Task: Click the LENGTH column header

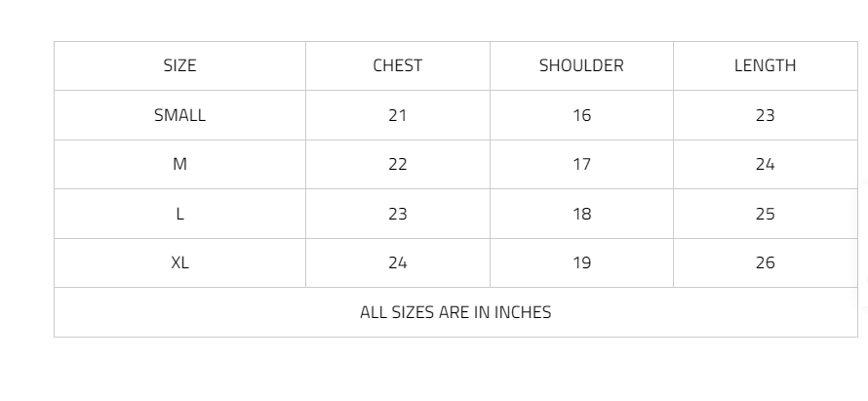Action: pos(765,65)
